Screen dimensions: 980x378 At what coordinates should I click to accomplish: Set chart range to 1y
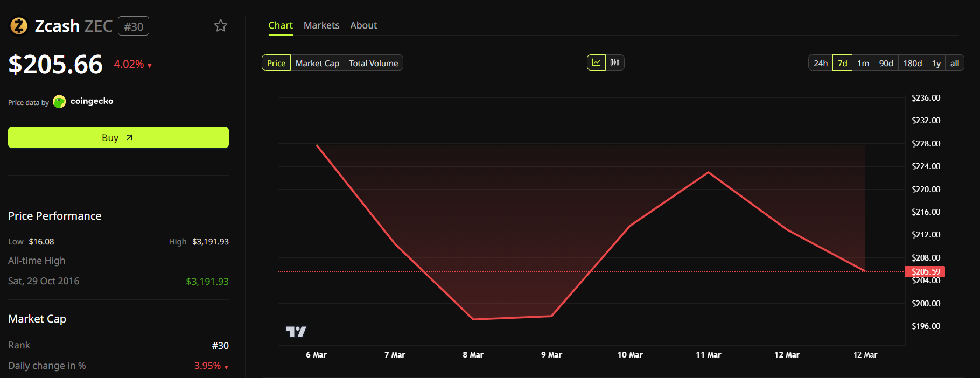click(936, 63)
